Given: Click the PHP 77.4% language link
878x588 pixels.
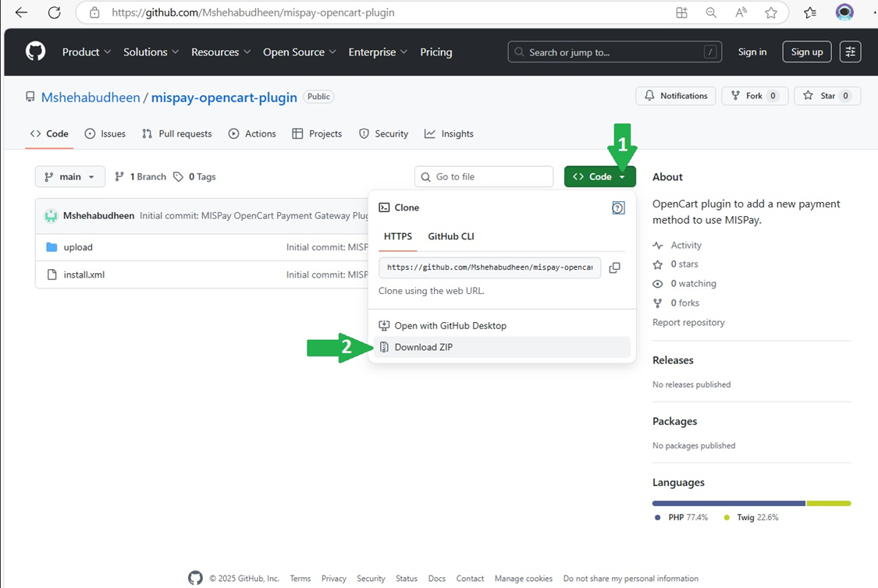Looking at the screenshot, I should coord(681,518).
